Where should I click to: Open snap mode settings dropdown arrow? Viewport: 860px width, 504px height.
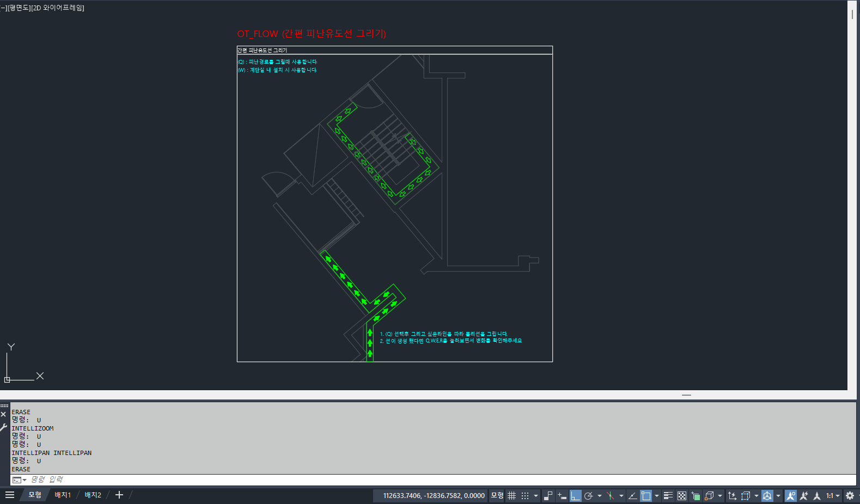click(536, 496)
